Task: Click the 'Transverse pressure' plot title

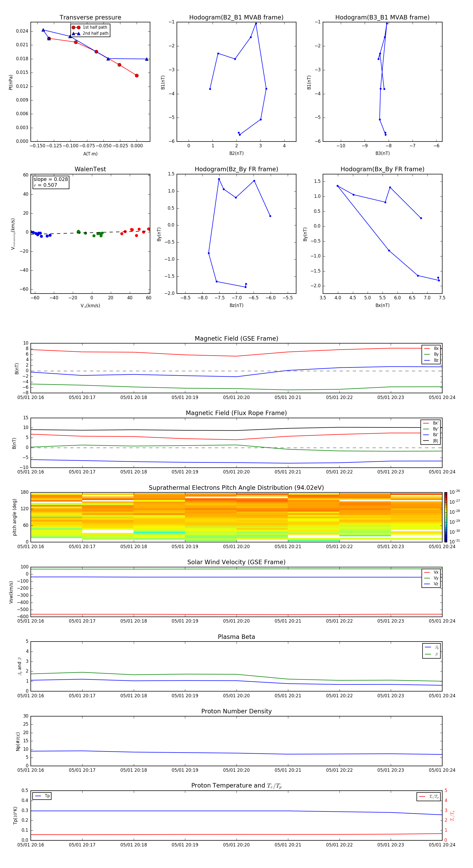Action: coord(90,17)
